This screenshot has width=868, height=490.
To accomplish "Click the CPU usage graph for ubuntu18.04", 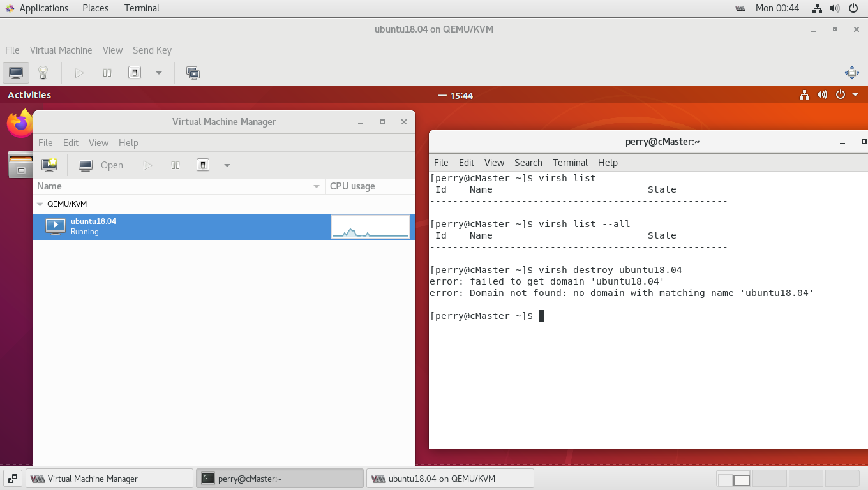I will (x=370, y=226).
